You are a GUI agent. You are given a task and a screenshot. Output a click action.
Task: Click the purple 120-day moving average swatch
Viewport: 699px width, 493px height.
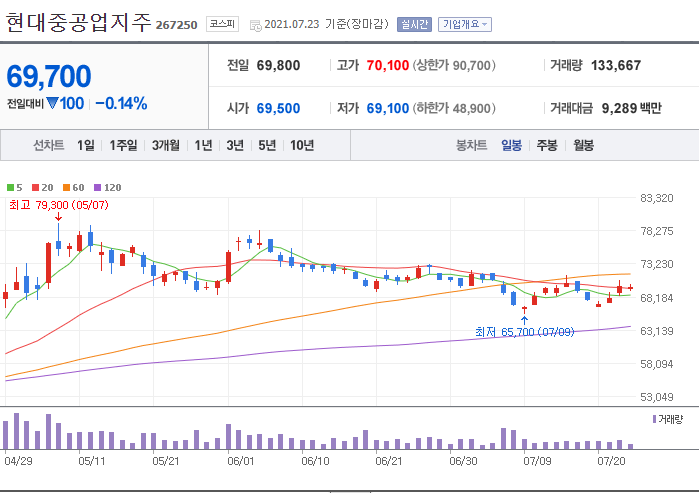pos(98,188)
